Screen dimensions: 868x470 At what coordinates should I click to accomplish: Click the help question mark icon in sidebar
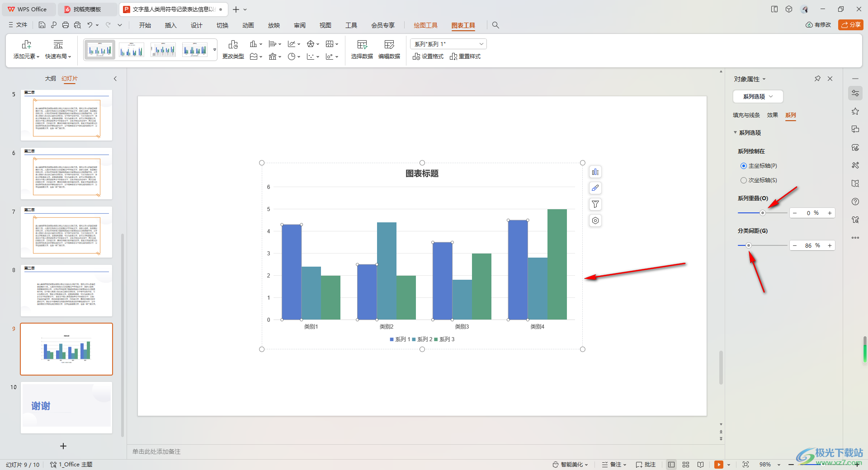click(855, 202)
